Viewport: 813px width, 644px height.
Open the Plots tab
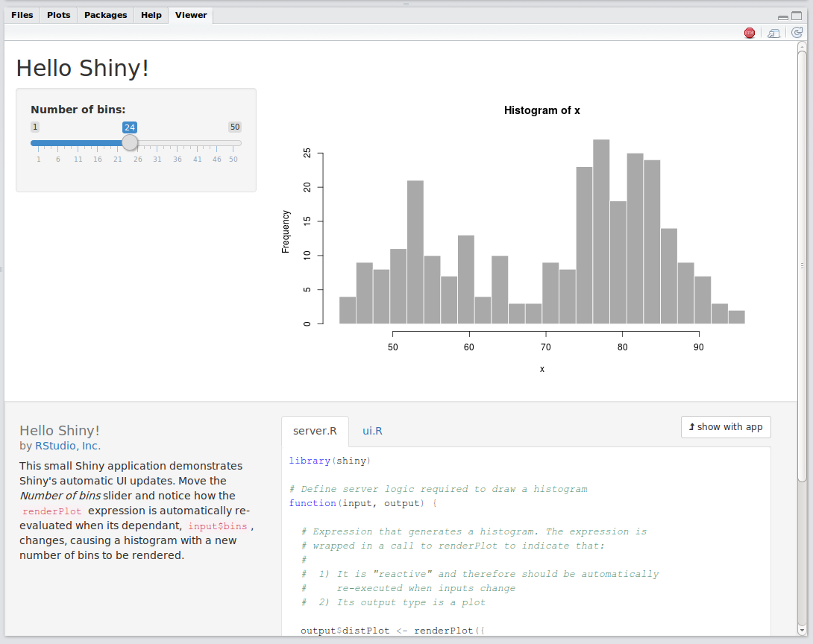pyautogui.click(x=59, y=15)
